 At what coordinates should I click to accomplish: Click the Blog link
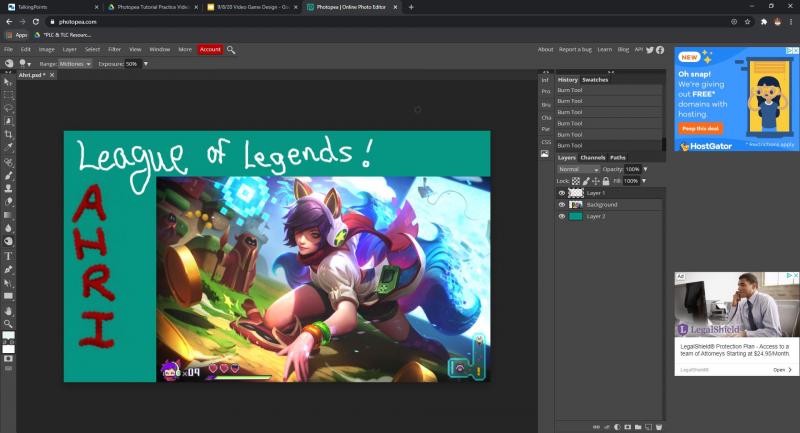(623, 49)
